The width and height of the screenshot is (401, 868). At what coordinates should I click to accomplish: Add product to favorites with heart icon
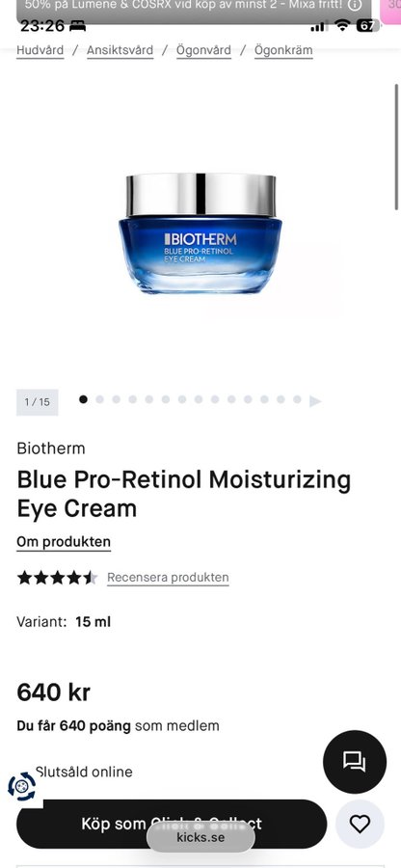pyautogui.click(x=361, y=824)
